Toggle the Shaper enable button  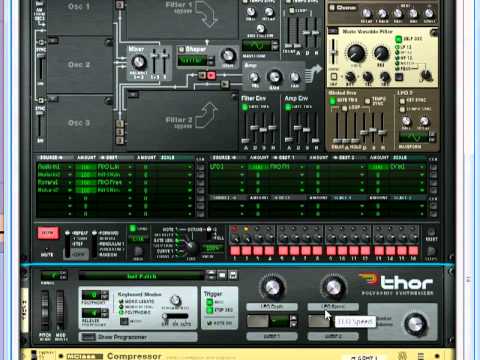click(x=182, y=49)
